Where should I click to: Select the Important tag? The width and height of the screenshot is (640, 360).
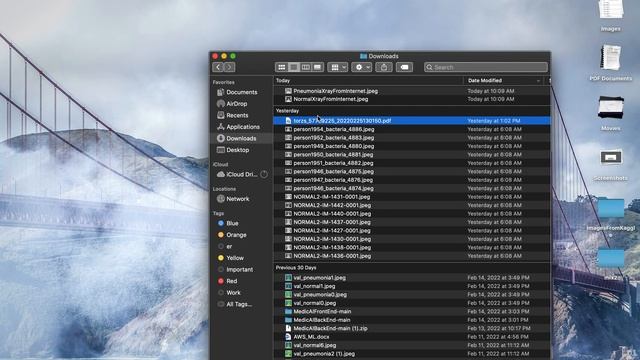click(239, 270)
